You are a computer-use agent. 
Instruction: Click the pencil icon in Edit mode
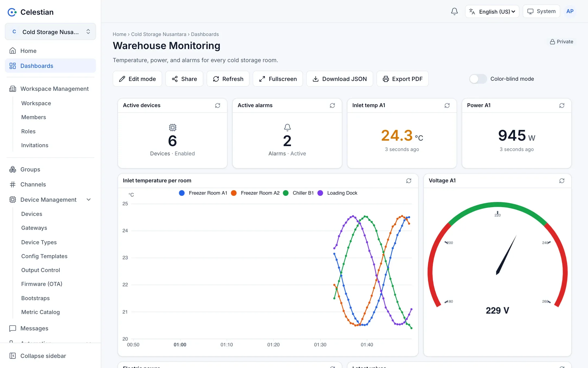click(x=122, y=79)
